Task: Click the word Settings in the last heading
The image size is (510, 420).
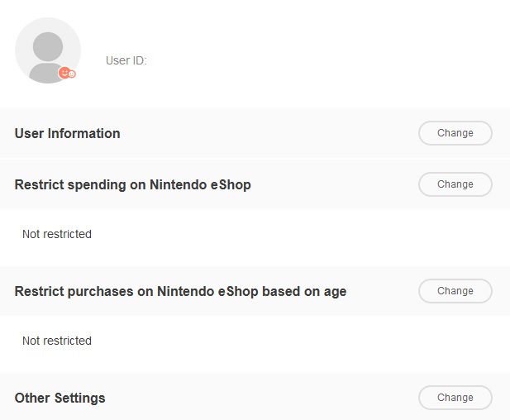Action: [79, 398]
